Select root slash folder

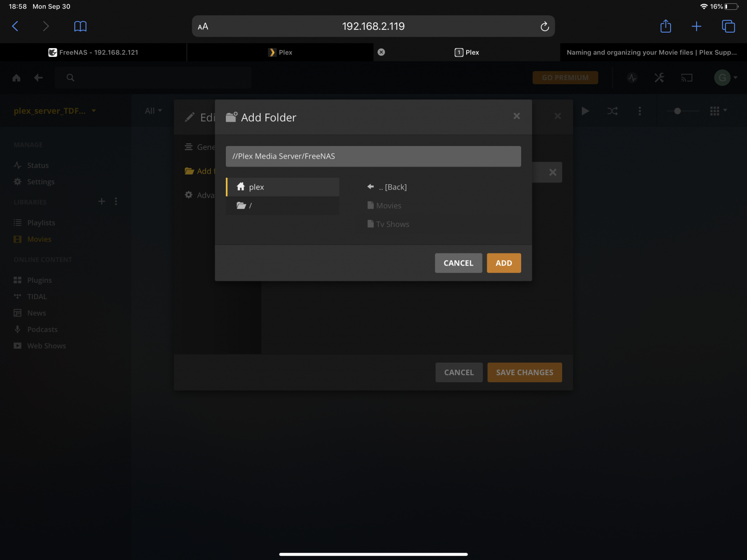(283, 205)
